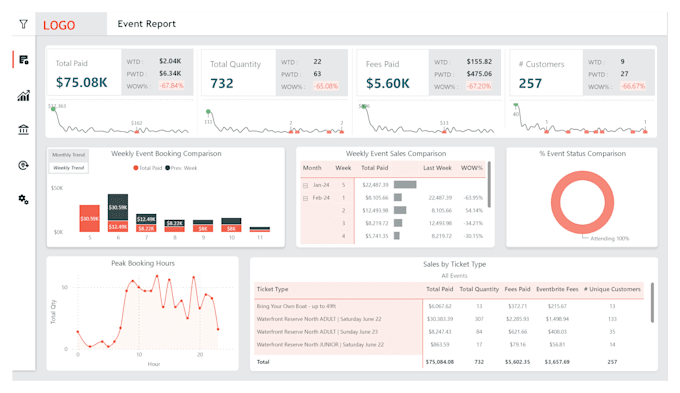
Task: Select the event report sidebar icon
Action: [23, 60]
